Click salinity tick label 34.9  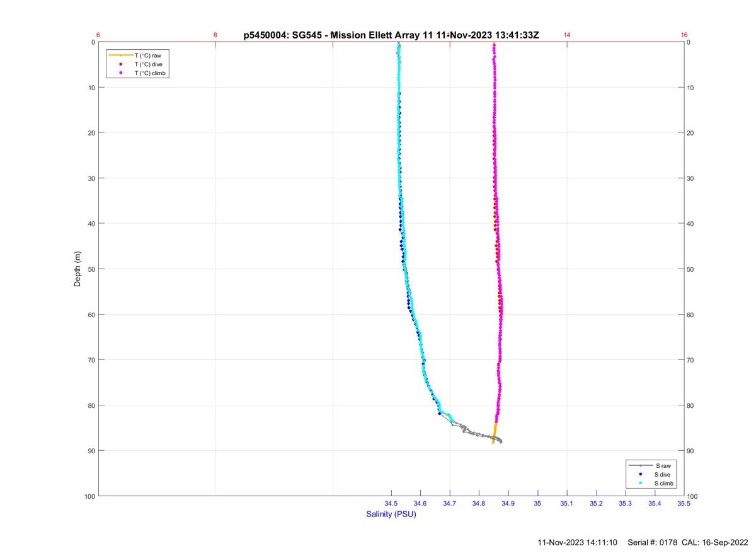[508, 503]
